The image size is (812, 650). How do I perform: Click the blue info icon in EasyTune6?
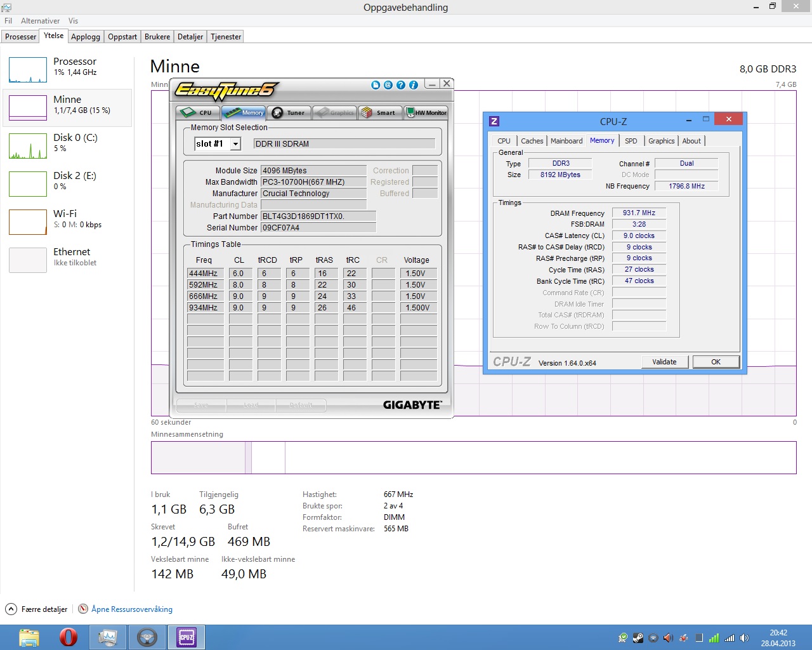[414, 84]
